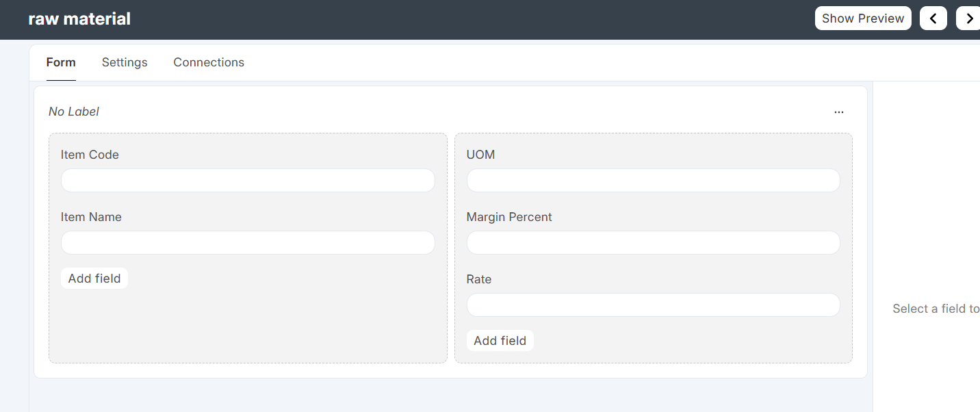Select the UOM input field
The height and width of the screenshot is (412, 980).
point(653,181)
